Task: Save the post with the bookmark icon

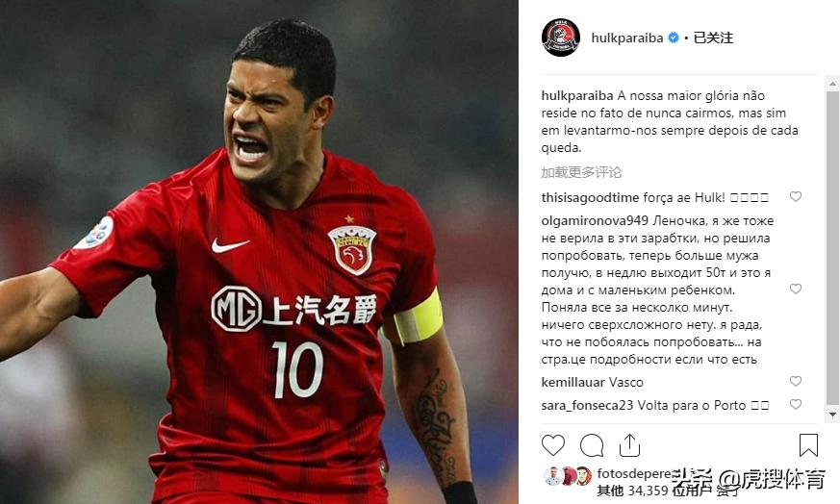Action: 808,445
